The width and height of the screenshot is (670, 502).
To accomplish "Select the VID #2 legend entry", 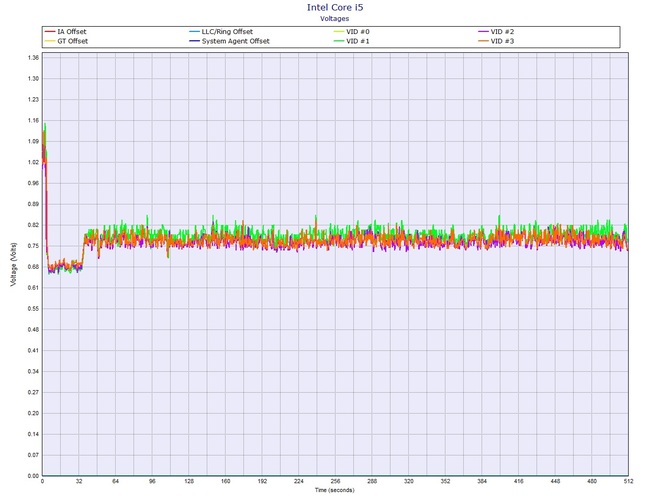I will pos(496,32).
